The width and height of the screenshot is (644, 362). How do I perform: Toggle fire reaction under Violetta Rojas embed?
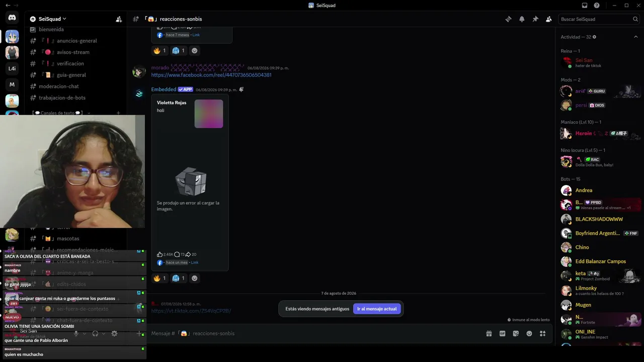pos(159,278)
